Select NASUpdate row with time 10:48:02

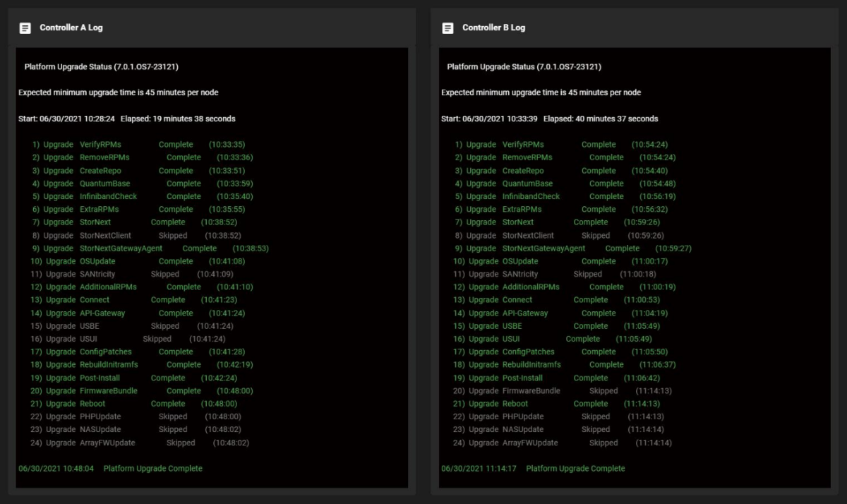(136, 429)
